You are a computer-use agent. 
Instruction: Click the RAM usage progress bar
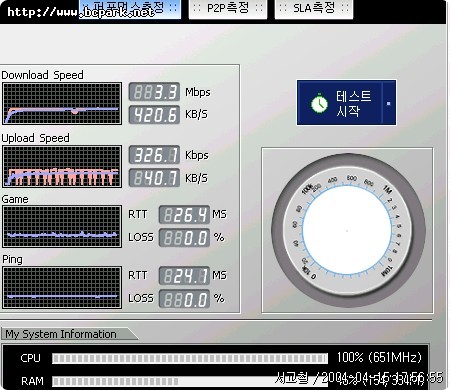point(190,381)
